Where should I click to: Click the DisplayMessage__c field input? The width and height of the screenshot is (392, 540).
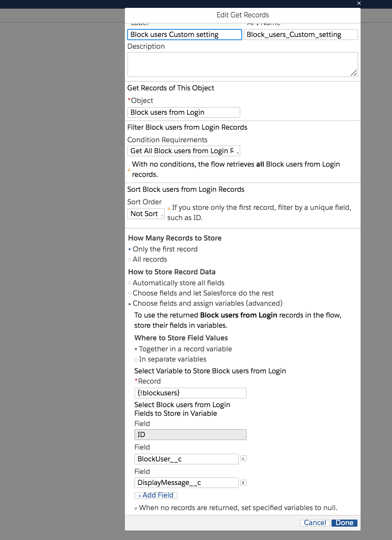pos(187,483)
